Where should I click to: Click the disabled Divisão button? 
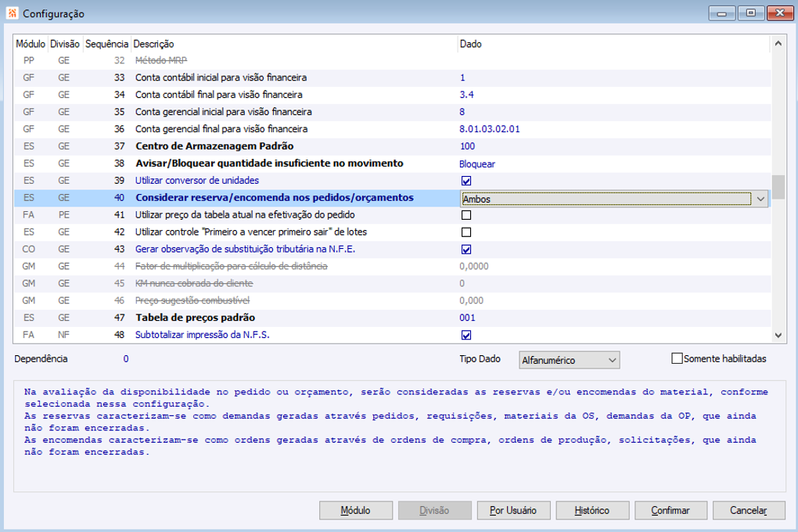click(x=435, y=510)
